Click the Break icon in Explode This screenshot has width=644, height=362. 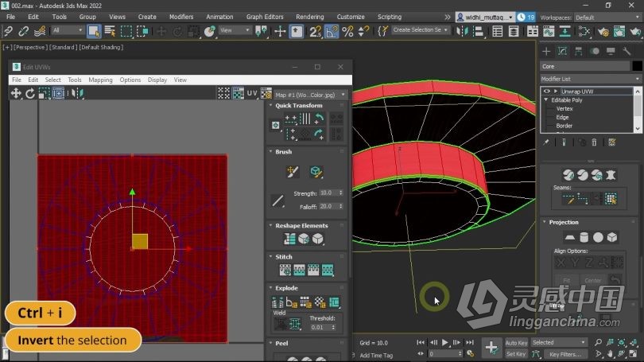[x=277, y=302]
